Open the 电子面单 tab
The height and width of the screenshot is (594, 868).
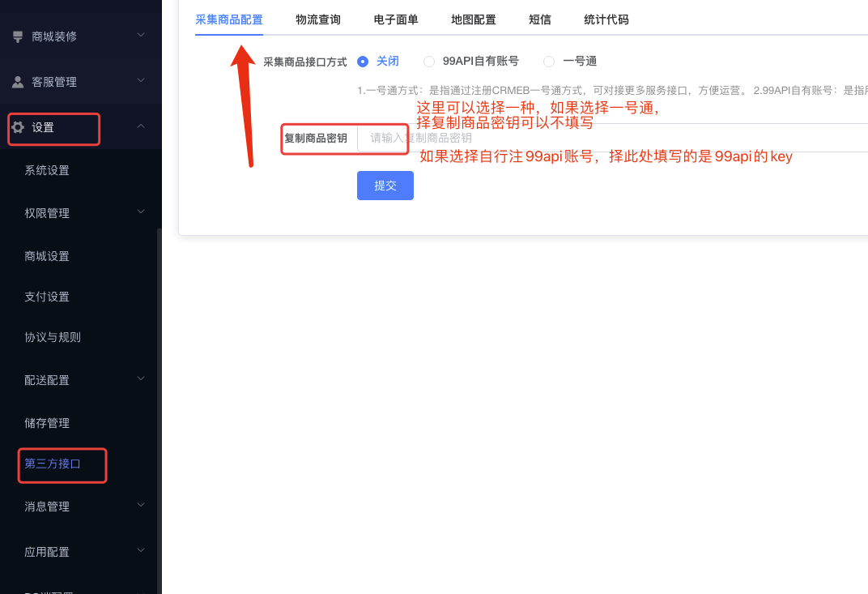(396, 19)
